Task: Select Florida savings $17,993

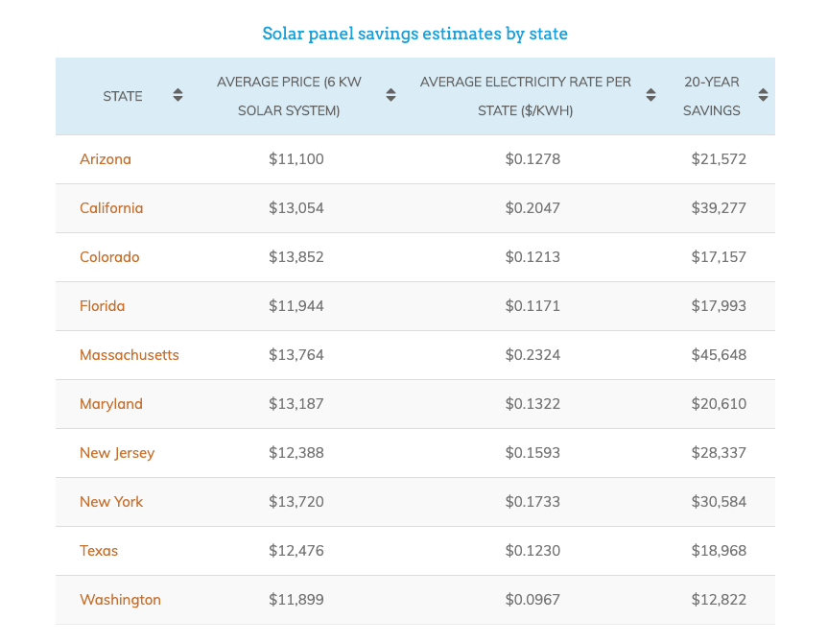Action: [x=719, y=306]
